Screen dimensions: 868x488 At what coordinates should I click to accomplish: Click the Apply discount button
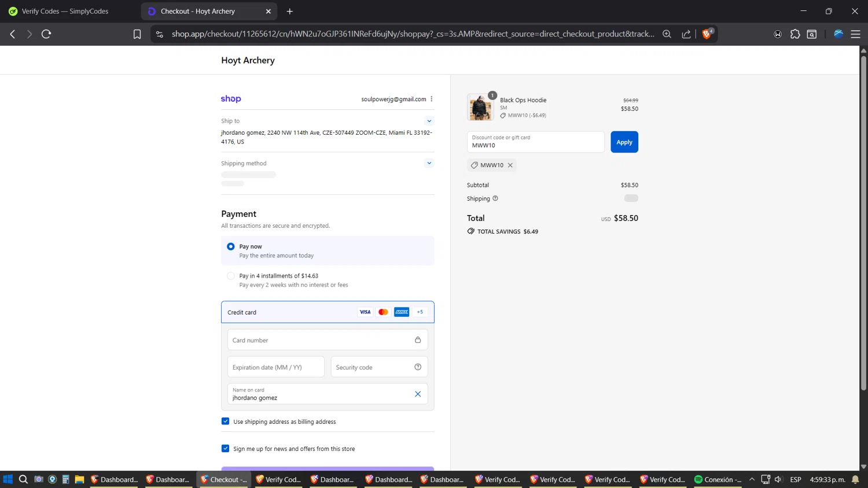(624, 142)
